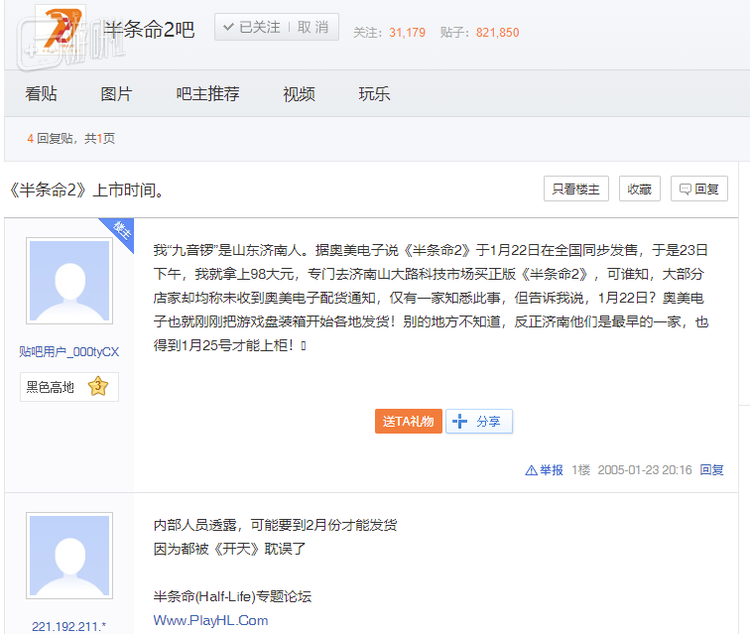This screenshot has width=750, height=634.
Task: Click 取消 to unfollow the forum
Action: point(313,27)
